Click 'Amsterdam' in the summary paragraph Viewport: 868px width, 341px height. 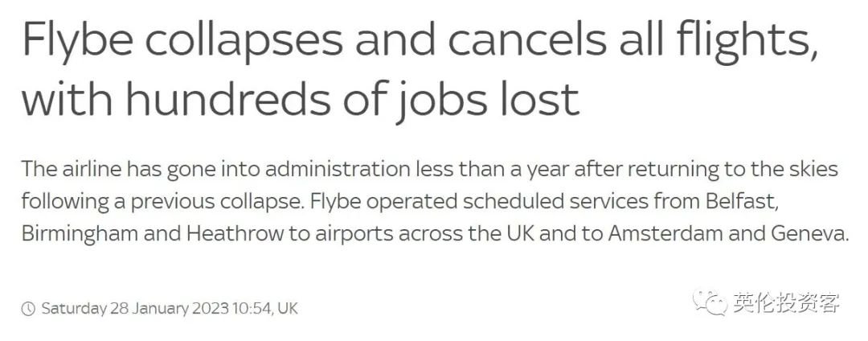point(666,233)
